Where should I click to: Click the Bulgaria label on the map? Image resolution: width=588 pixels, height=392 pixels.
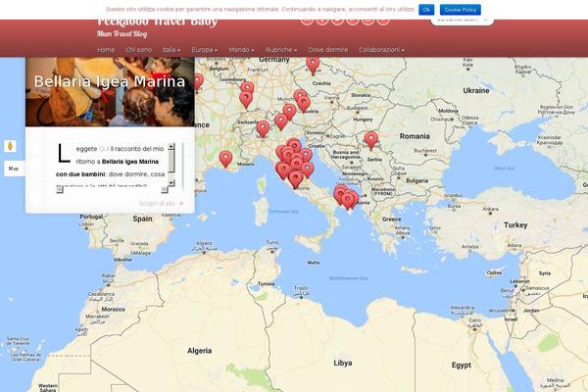tap(417, 180)
